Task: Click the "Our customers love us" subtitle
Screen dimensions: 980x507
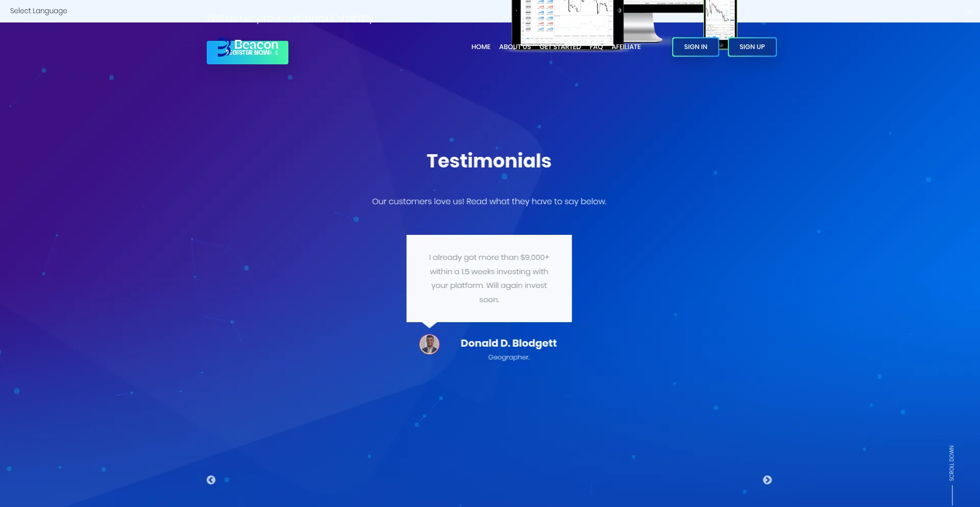Action: pos(489,201)
